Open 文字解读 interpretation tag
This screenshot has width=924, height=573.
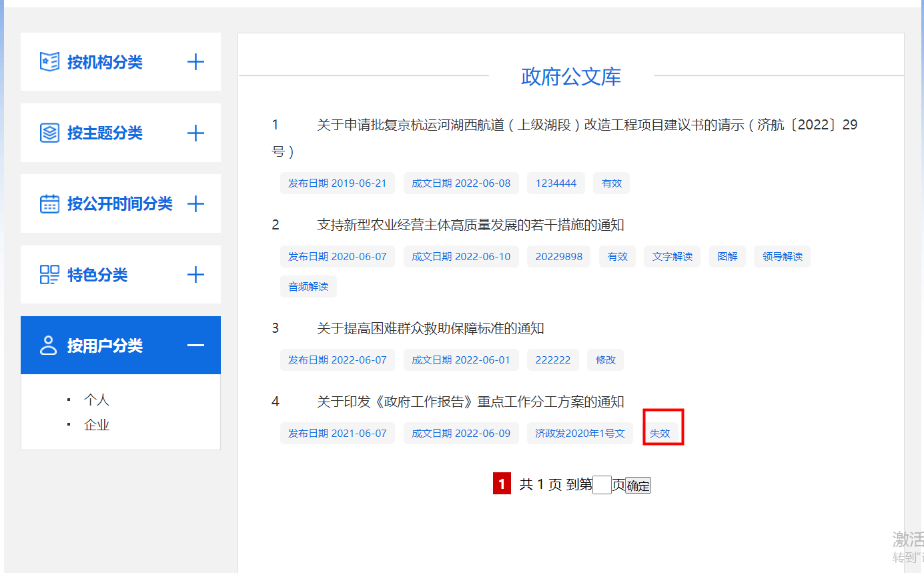point(672,257)
